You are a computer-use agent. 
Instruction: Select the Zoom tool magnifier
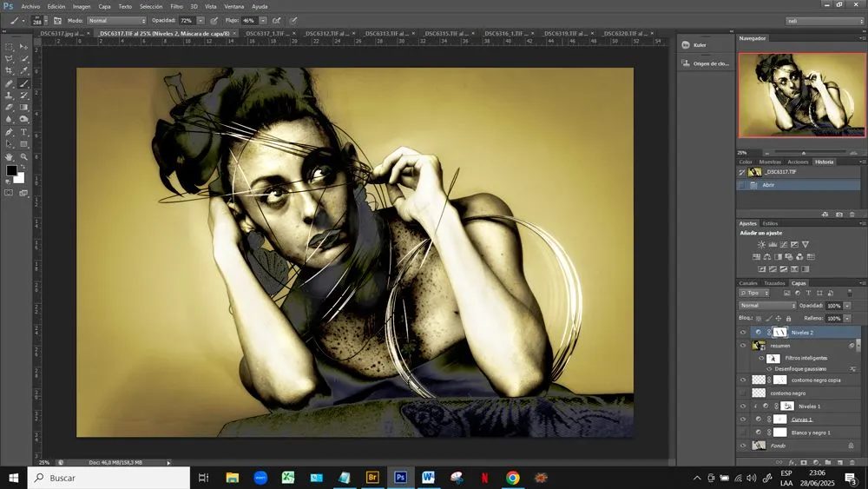(x=23, y=156)
